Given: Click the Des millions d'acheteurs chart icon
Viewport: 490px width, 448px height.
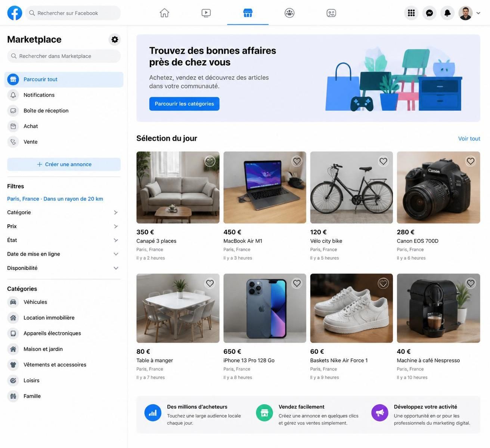Looking at the screenshot, I should pyautogui.click(x=153, y=413).
